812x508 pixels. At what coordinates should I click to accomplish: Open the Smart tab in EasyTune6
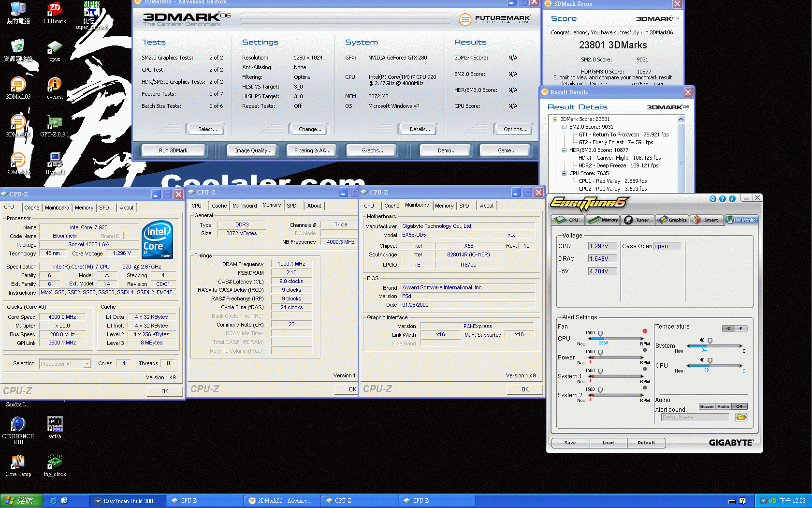[x=707, y=220]
